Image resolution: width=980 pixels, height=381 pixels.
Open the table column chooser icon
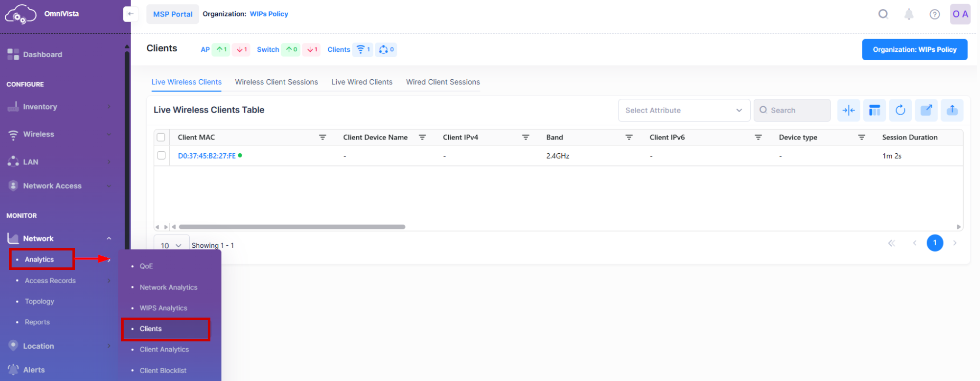coord(874,110)
